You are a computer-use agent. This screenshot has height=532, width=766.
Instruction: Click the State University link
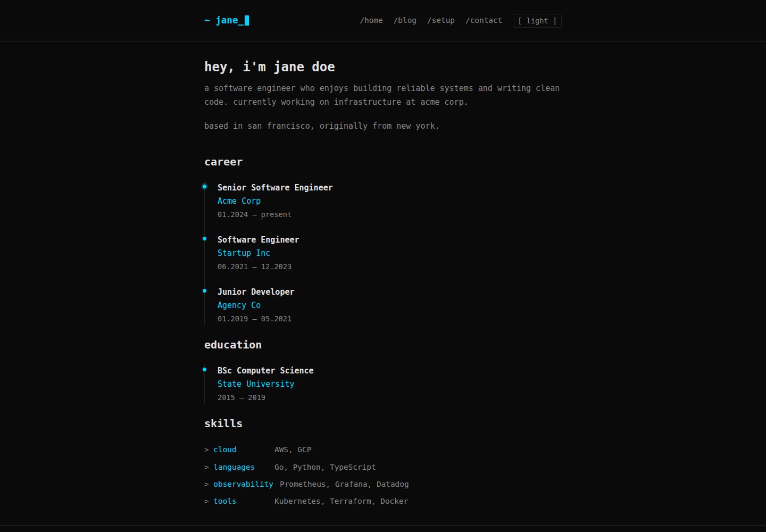[x=256, y=384]
